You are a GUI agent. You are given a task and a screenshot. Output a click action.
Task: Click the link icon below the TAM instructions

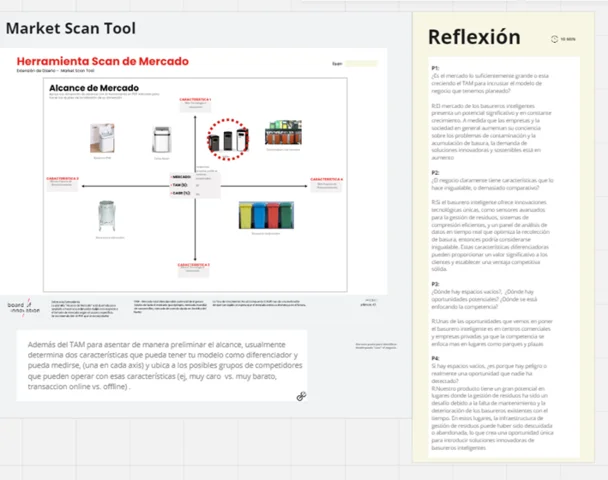301,396
